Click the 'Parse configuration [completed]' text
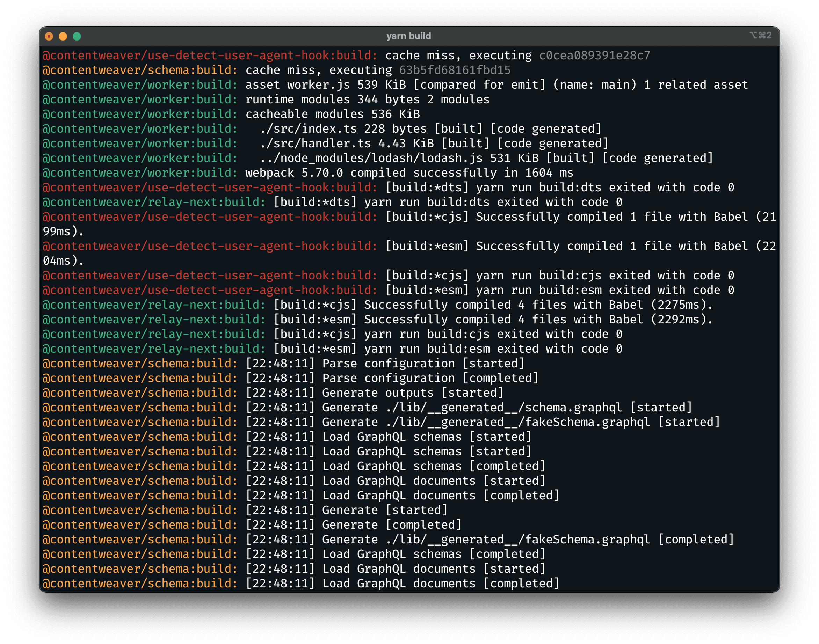 coord(430,378)
